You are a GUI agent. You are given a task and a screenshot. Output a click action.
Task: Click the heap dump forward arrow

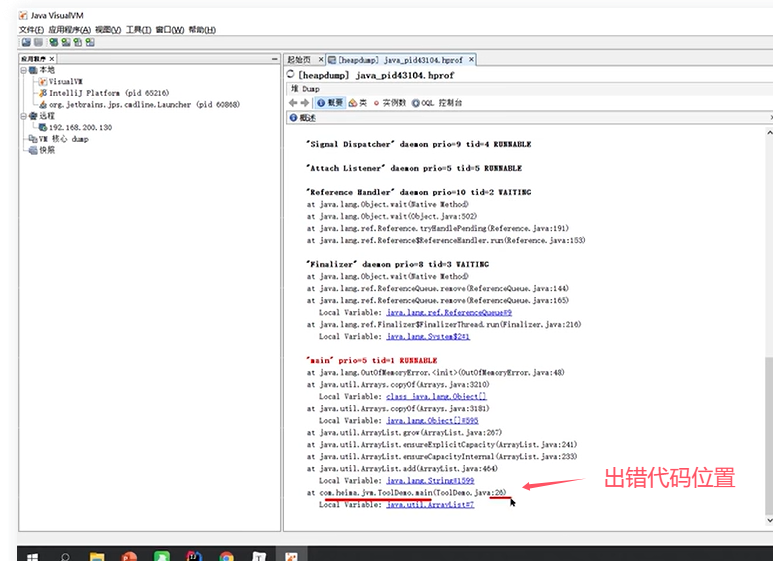[305, 103]
